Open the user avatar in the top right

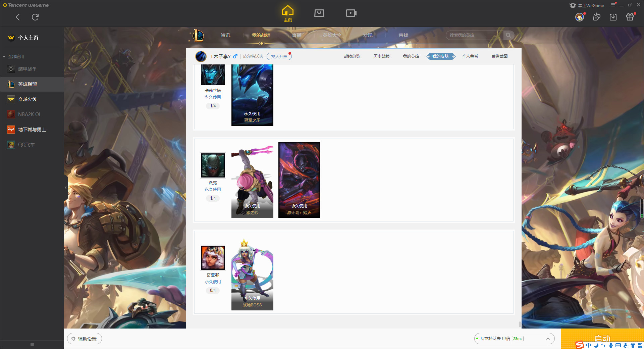580,17
